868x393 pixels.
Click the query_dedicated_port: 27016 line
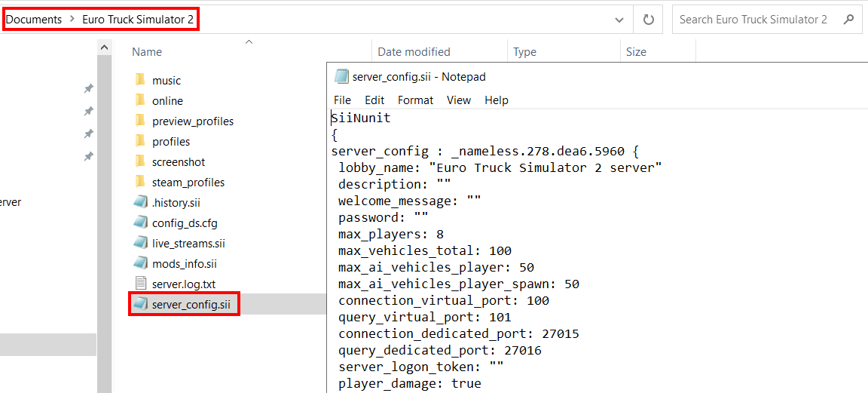pyautogui.click(x=439, y=350)
